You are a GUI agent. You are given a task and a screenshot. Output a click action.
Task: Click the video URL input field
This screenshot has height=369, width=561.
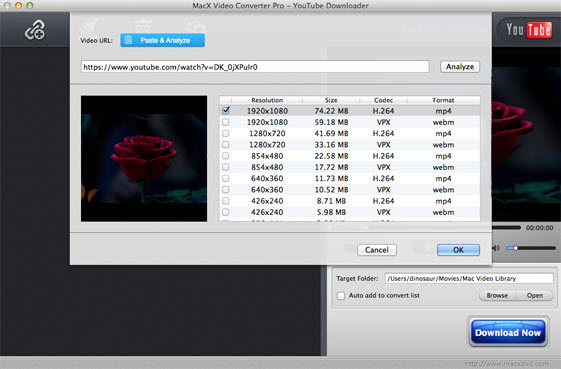(x=255, y=67)
